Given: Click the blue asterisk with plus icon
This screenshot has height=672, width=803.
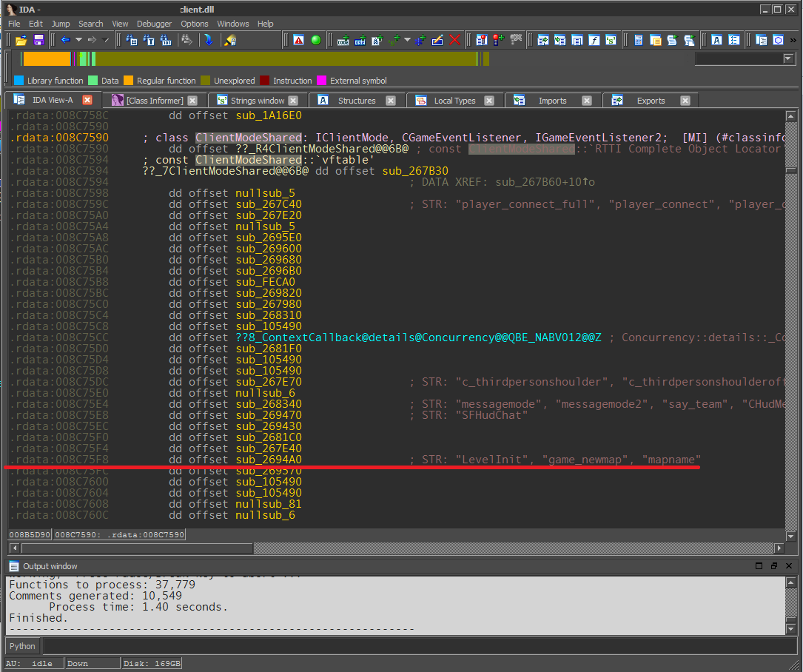Looking at the screenshot, I should coord(420,40).
